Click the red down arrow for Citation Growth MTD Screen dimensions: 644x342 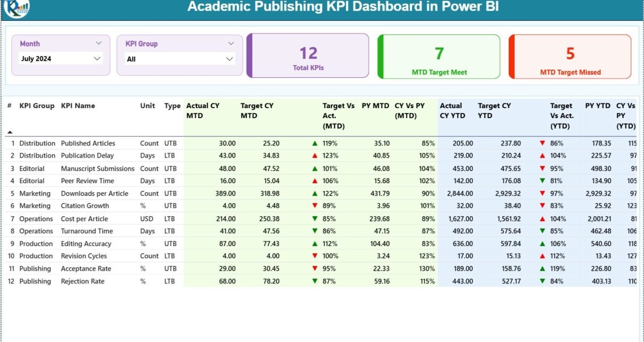pyautogui.click(x=315, y=206)
